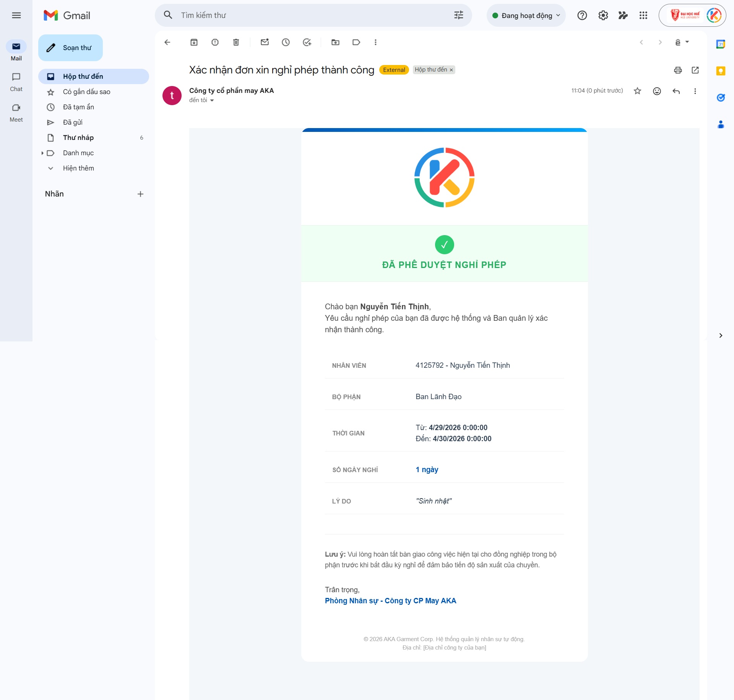
Task: Remove the 'Hộp thư đến' label from the email
Action: pyautogui.click(x=452, y=70)
